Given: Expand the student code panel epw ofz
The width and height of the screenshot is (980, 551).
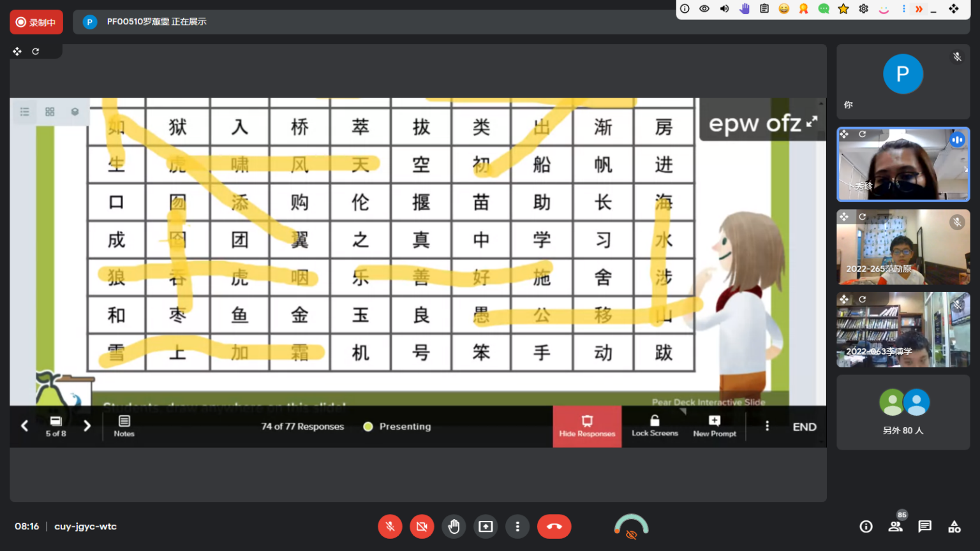Looking at the screenshot, I should click(812, 121).
